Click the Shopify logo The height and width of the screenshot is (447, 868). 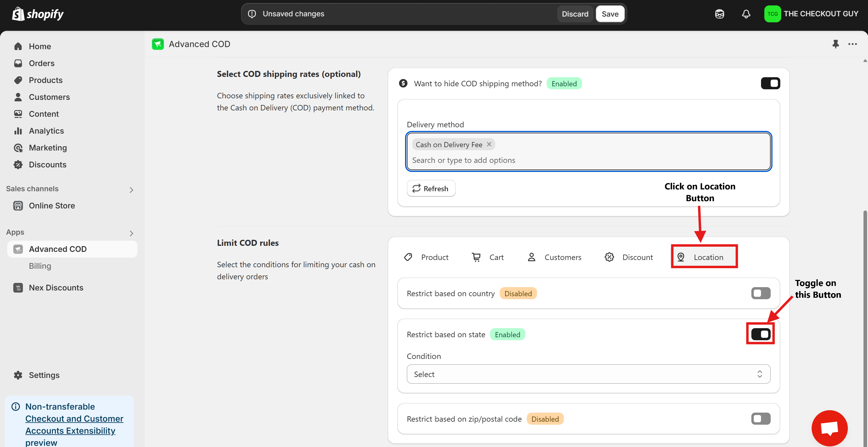(x=38, y=14)
